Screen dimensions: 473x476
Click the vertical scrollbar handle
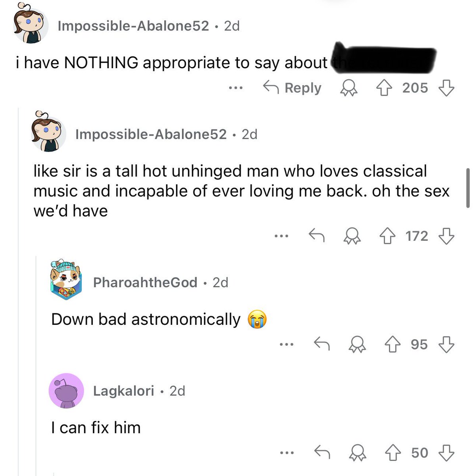click(x=468, y=188)
